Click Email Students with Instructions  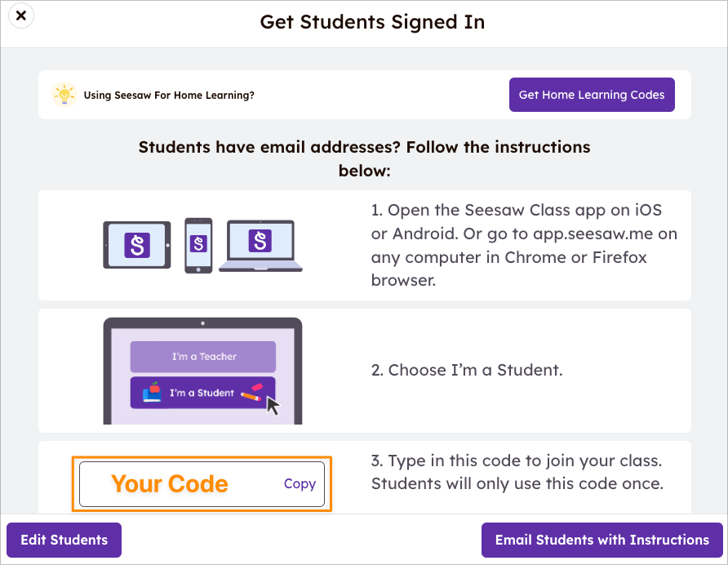pos(602,540)
